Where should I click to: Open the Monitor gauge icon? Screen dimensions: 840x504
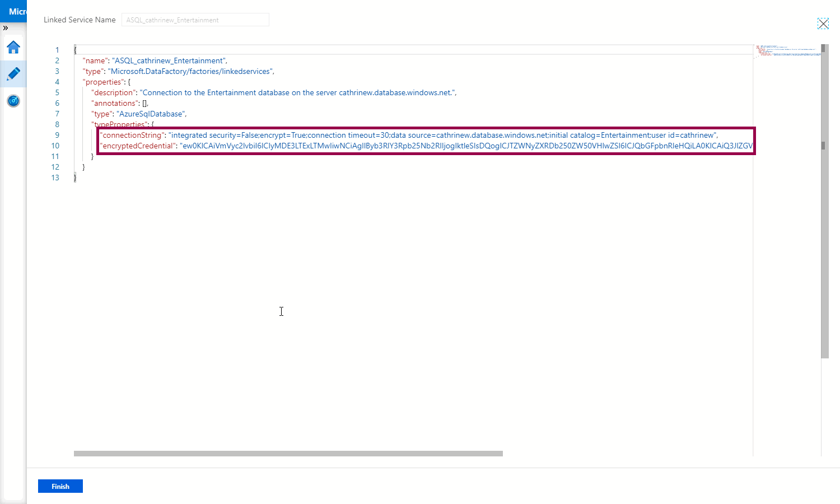(13, 101)
